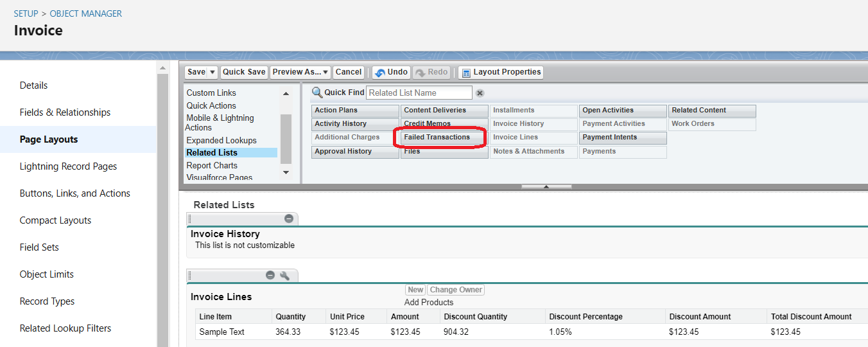This screenshot has width=868, height=347.
Task: Click the Undo button
Action: [x=391, y=72]
